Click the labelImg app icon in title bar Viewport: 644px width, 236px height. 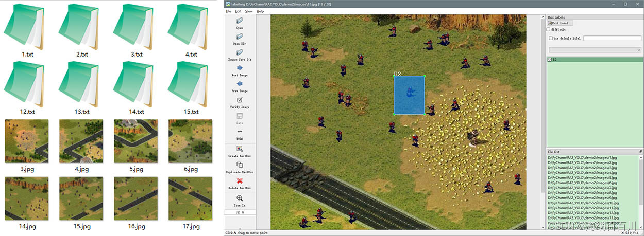pos(228,4)
